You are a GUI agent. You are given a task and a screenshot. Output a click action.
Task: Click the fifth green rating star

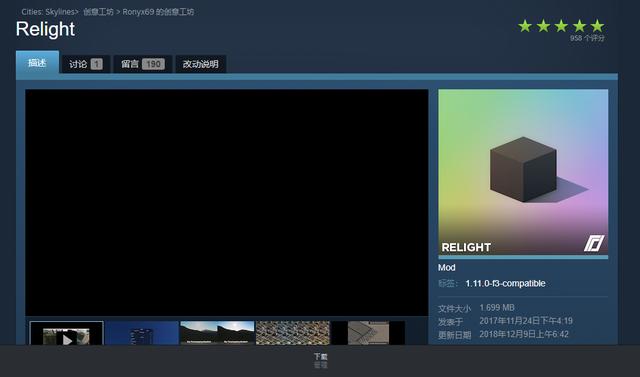597,26
